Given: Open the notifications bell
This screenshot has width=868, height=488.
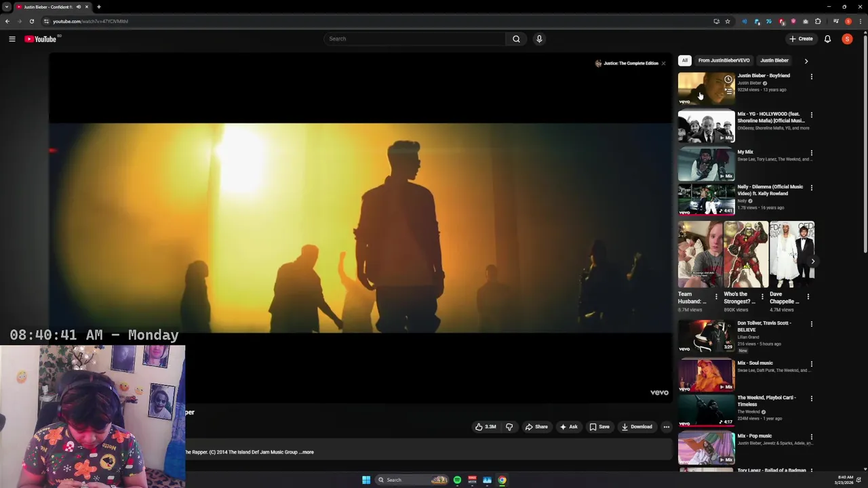Looking at the screenshot, I should click(x=827, y=39).
